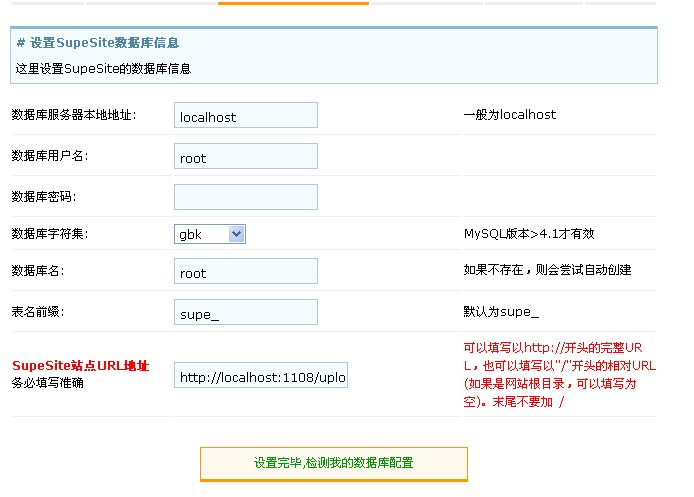Click the table prefix field containing supe_
694x497 pixels.
(x=246, y=312)
